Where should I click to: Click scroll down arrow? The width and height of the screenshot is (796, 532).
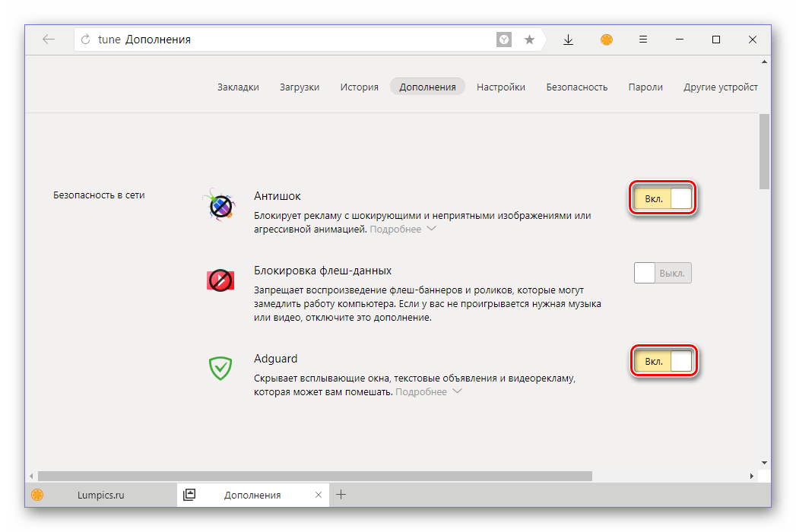pos(764,462)
